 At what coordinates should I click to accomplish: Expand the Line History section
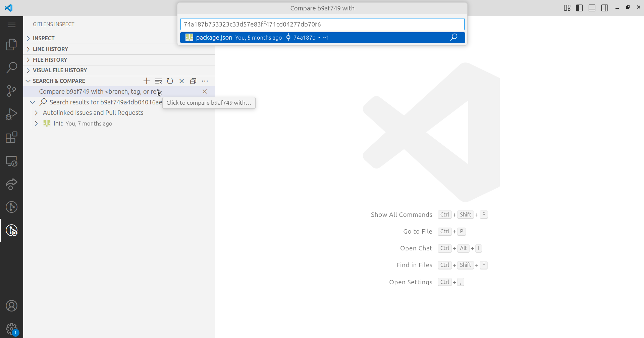click(x=50, y=49)
